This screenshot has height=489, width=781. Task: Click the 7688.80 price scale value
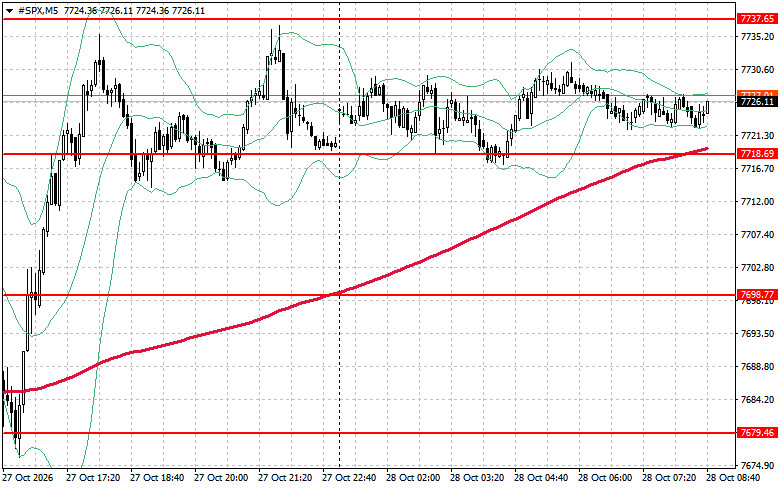758,367
